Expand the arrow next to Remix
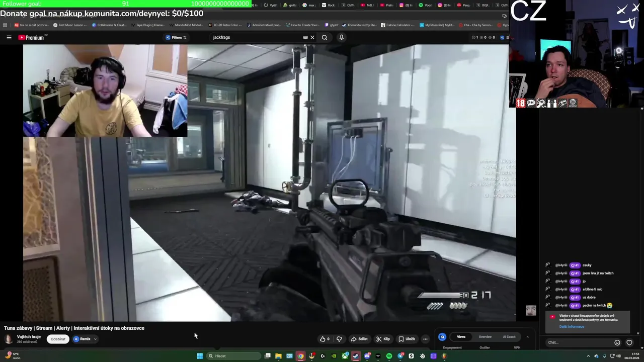 95,339
